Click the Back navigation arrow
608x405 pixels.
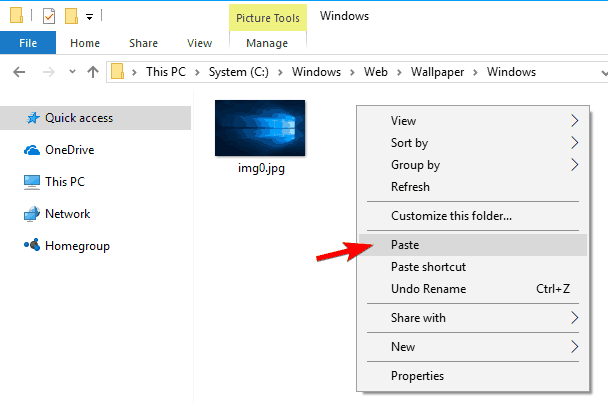point(19,72)
